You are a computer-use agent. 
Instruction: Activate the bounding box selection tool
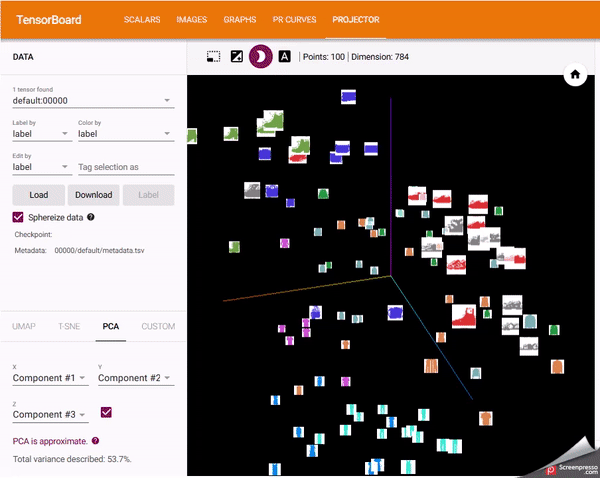[214, 57]
